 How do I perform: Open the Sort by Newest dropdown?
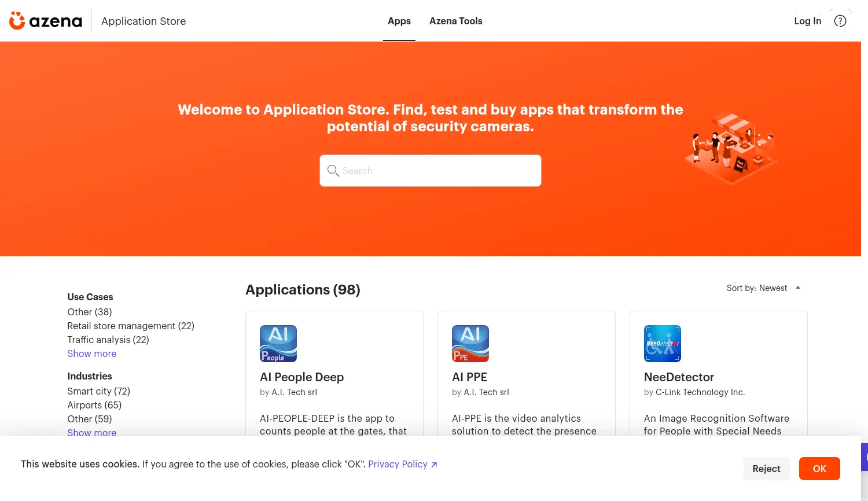pyautogui.click(x=763, y=288)
